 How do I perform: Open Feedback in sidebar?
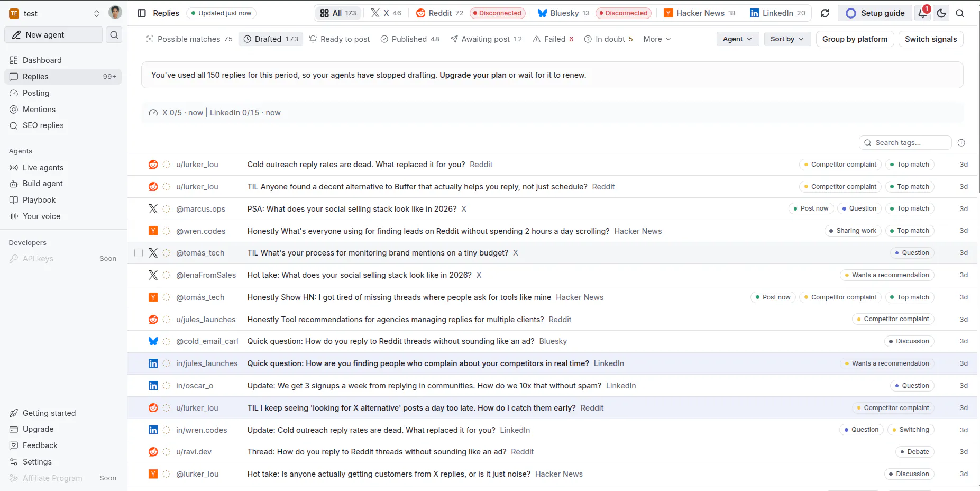coord(63,445)
